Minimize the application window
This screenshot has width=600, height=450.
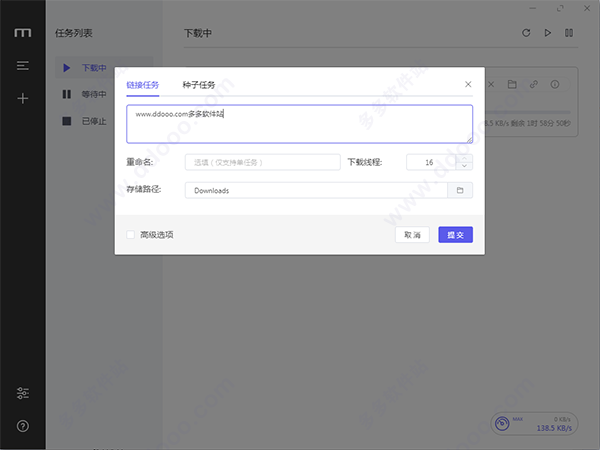tap(533, 8)
